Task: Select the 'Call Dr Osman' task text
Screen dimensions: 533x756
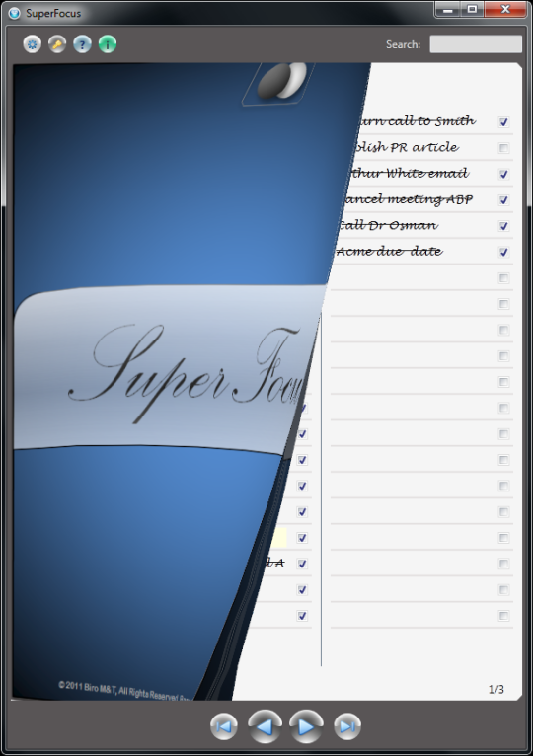Action: [388, 225]
